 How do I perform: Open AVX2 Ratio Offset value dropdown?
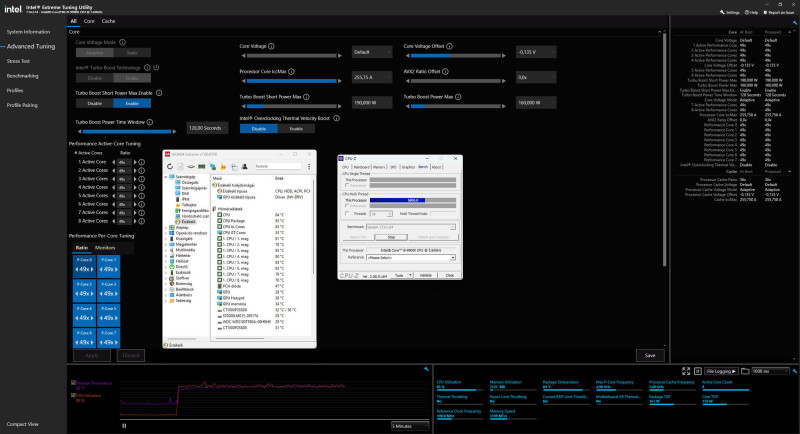536,77
